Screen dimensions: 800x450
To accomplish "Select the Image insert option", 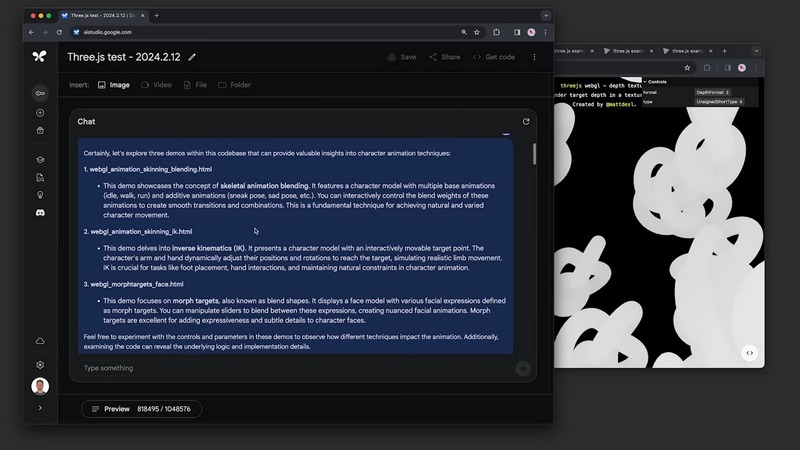I will point(114,85).
